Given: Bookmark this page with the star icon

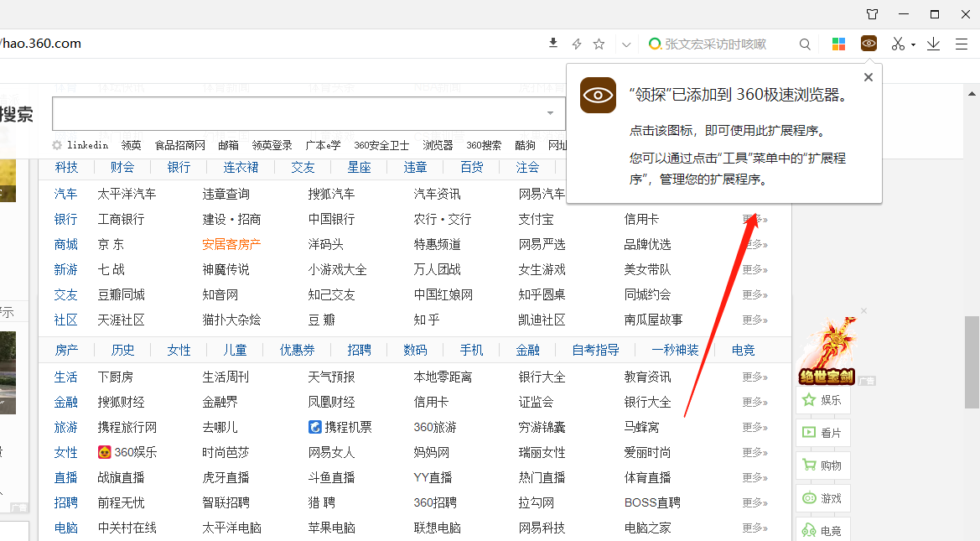Looking at the screenshot, I should coord(599,44).
